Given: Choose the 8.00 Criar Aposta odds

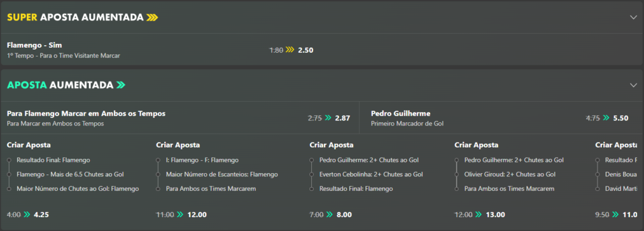Looking at the screenshot, I should (344, 214).
